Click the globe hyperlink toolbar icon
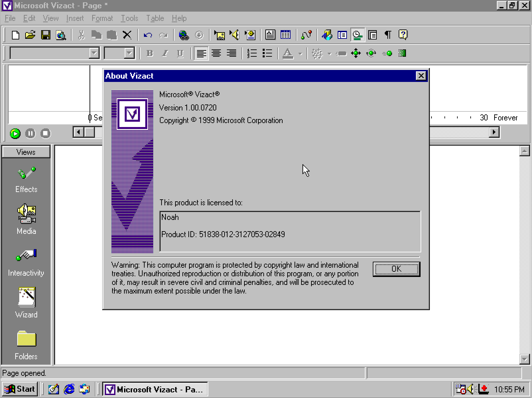Viewport: 532px width, 398px height. click(184, 35)
